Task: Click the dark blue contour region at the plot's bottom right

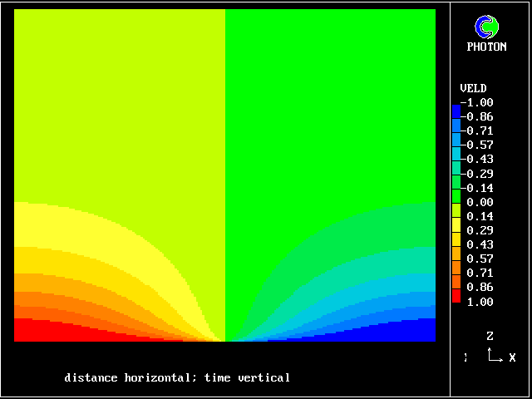Action: 407,332
